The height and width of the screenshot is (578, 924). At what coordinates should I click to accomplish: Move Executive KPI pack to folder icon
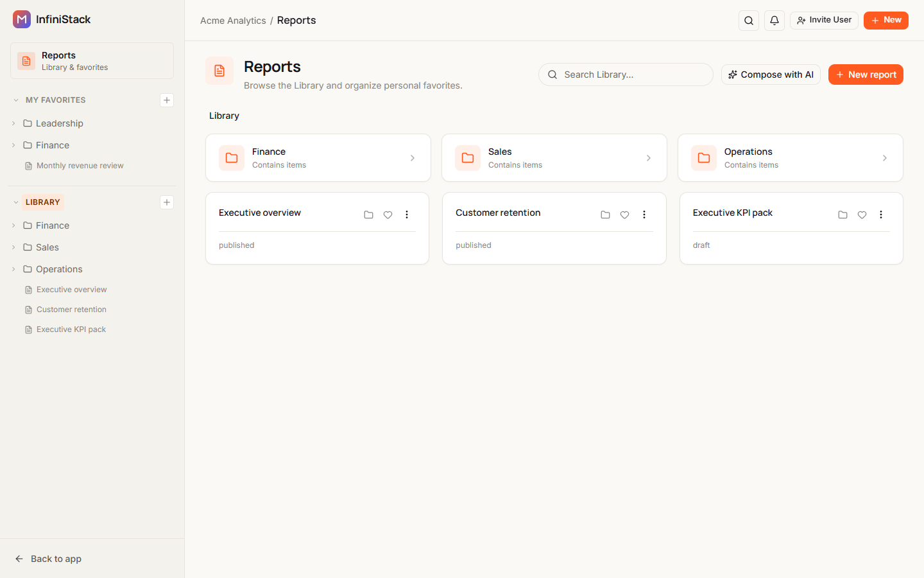[843, 215]
